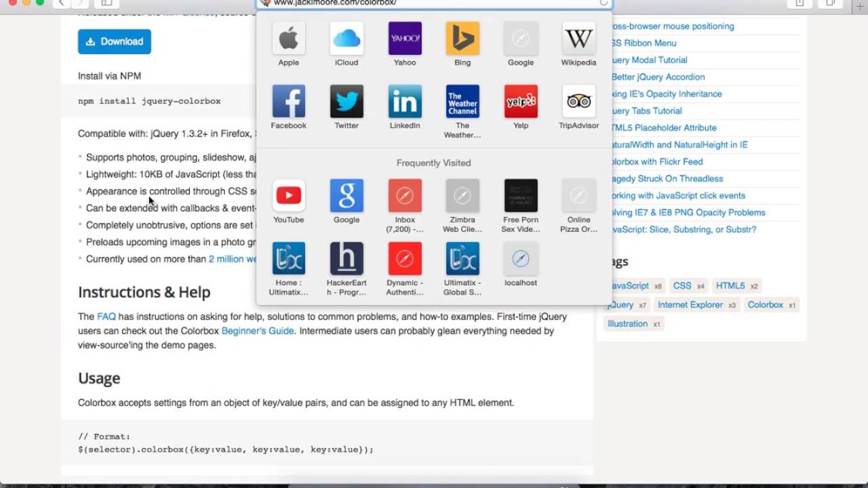Open the Beginner's Guide link

pos(258,331)
